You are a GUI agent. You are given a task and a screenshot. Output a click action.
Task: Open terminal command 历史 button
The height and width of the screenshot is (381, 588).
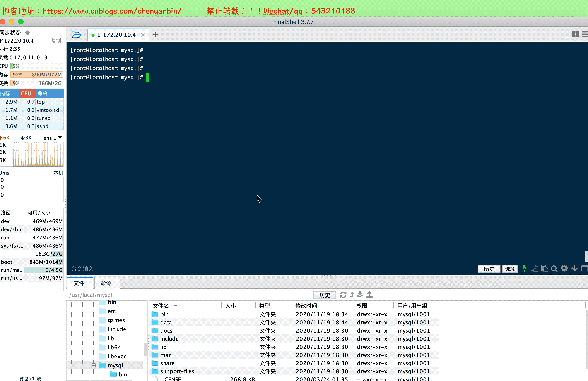[x=489, y=269]
